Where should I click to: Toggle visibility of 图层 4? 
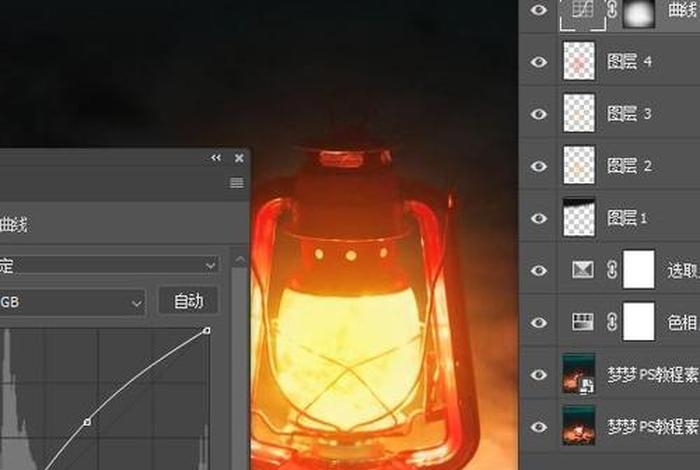click(x=539, y=62)
